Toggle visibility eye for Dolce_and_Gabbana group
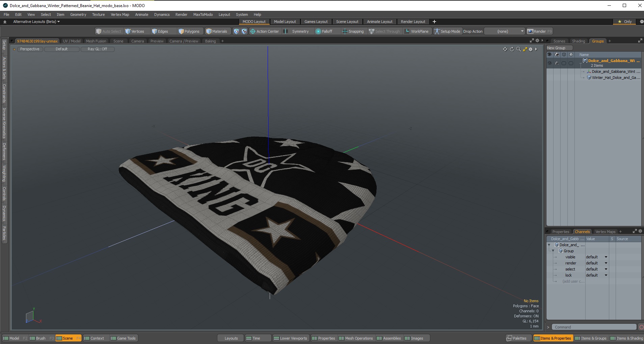 549,63
